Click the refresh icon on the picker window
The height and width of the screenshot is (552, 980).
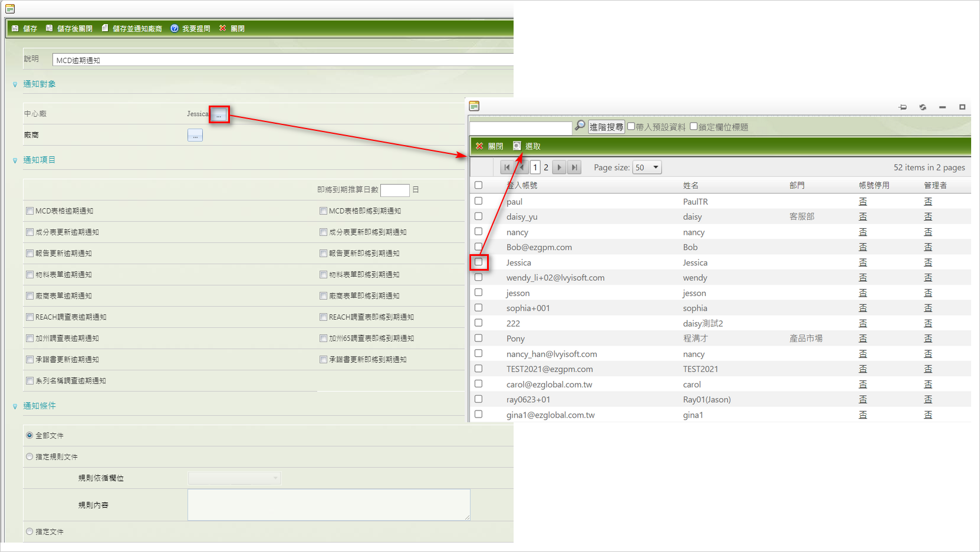[923, 107]
